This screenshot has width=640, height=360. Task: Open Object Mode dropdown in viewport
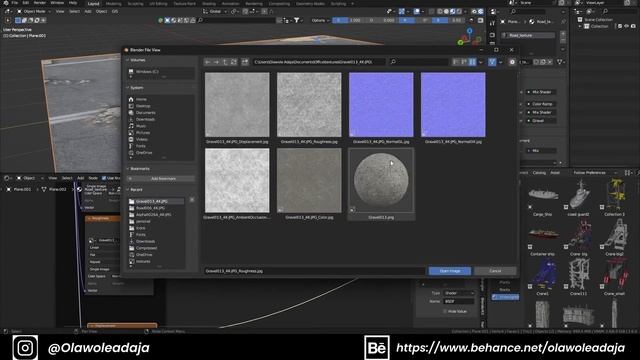[x=34, y=11]
